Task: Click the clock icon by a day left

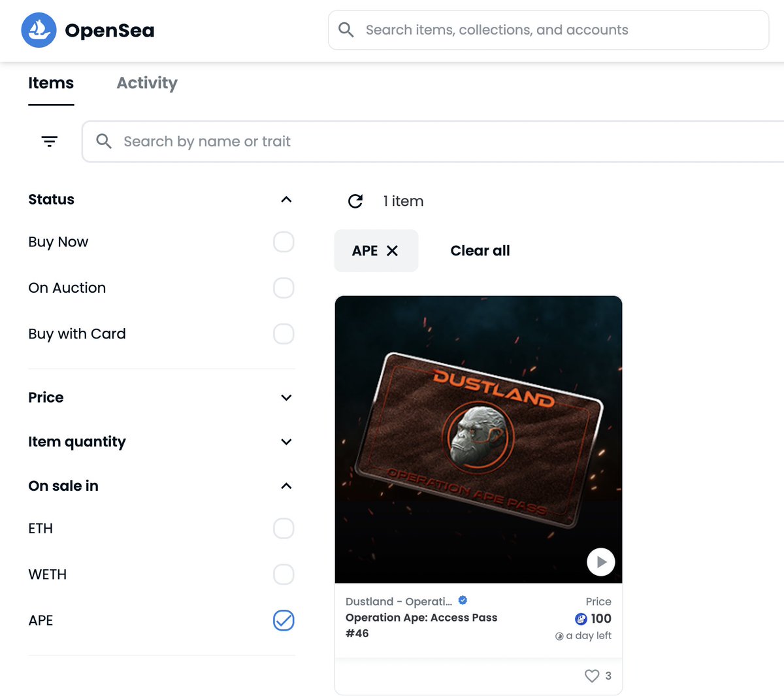Action: tap(559, 636)
